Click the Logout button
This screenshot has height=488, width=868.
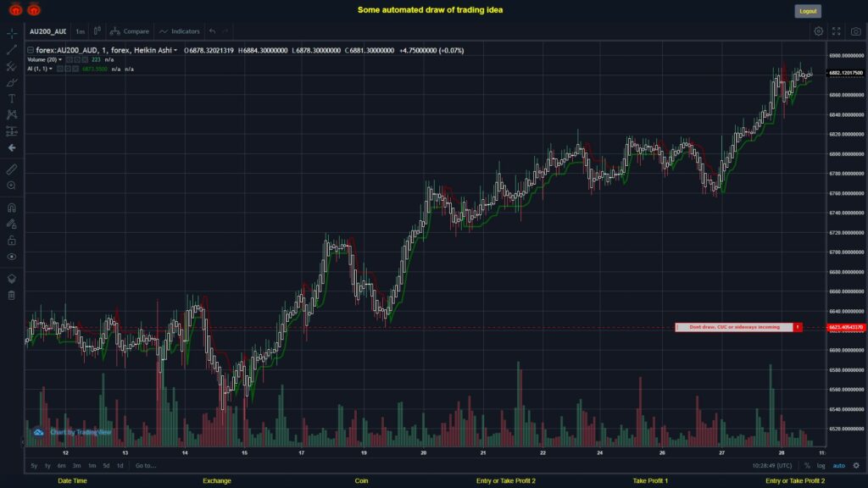pos(808,11)
